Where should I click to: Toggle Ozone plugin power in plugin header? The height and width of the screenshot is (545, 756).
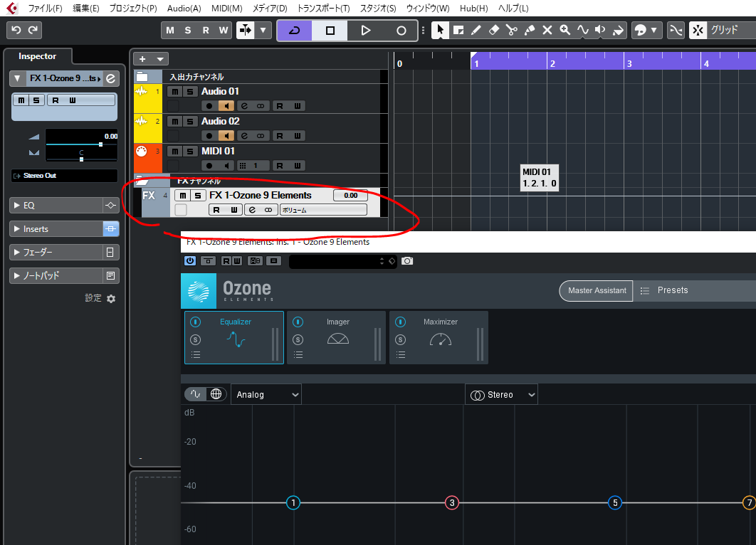[x=190, y=260]
